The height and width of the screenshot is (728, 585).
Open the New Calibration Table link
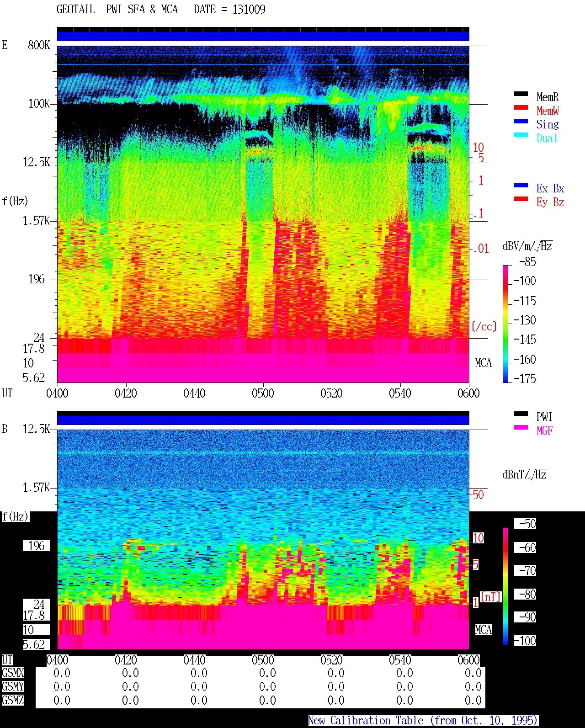423,721
